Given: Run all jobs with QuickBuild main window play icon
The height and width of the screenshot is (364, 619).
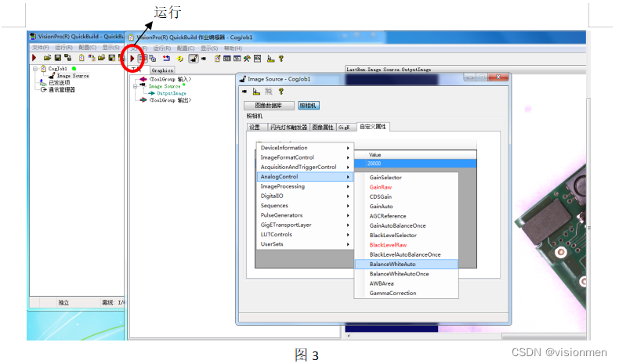Looking at the screenshot, I should [34, 58].
